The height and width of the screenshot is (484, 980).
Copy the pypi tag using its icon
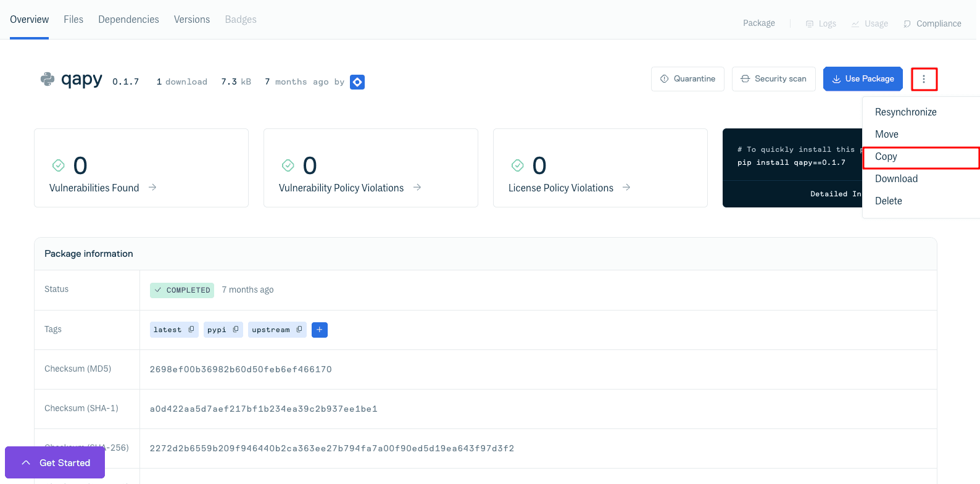click(236, 330)
